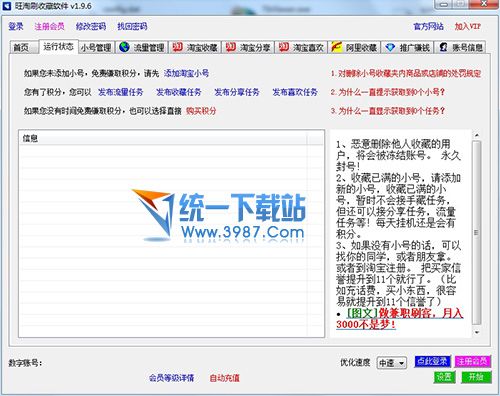Open the 阿里收藏 tab
The image size is (500, 396).
click(354, 47)
